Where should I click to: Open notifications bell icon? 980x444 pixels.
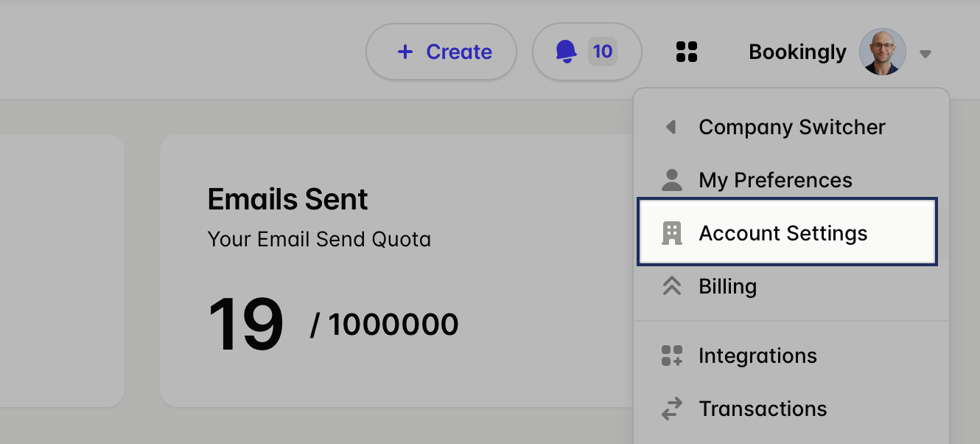[x=566, y=52]
